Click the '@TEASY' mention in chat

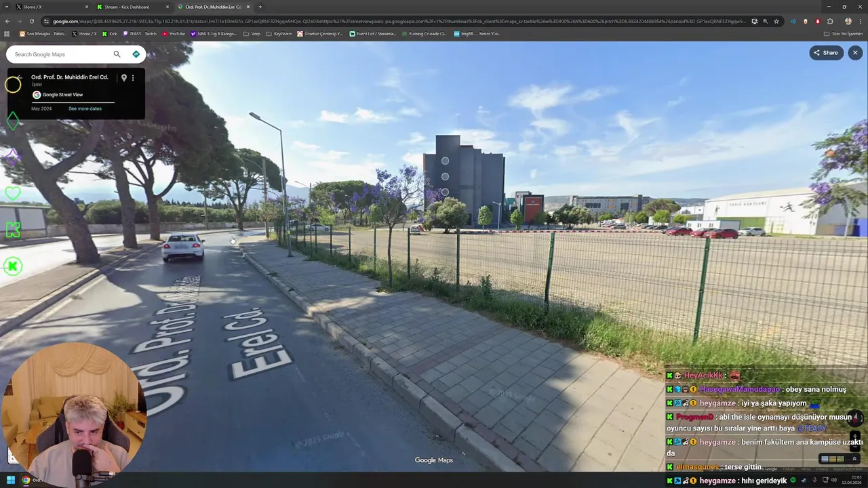pyautogui.click(x=812, y=428)
